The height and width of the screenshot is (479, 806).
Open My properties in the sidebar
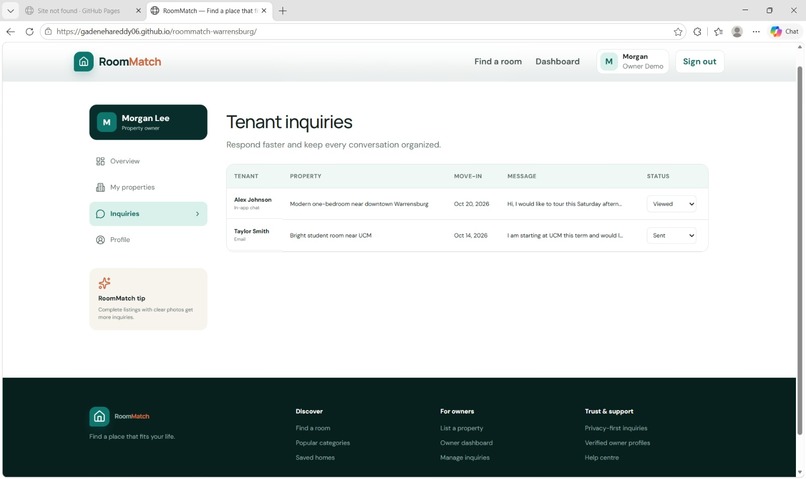point(148,188)
